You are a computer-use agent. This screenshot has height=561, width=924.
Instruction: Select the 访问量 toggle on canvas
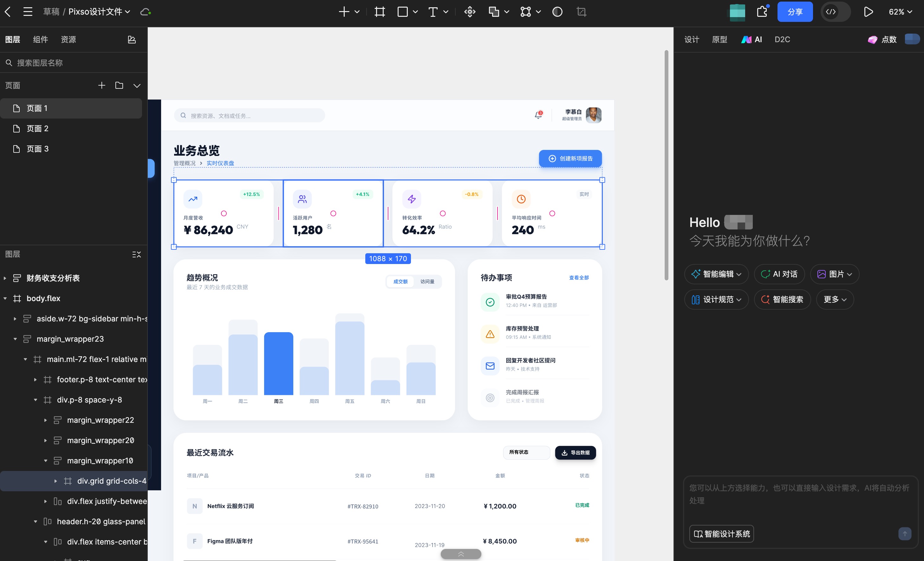click(427, 281)
